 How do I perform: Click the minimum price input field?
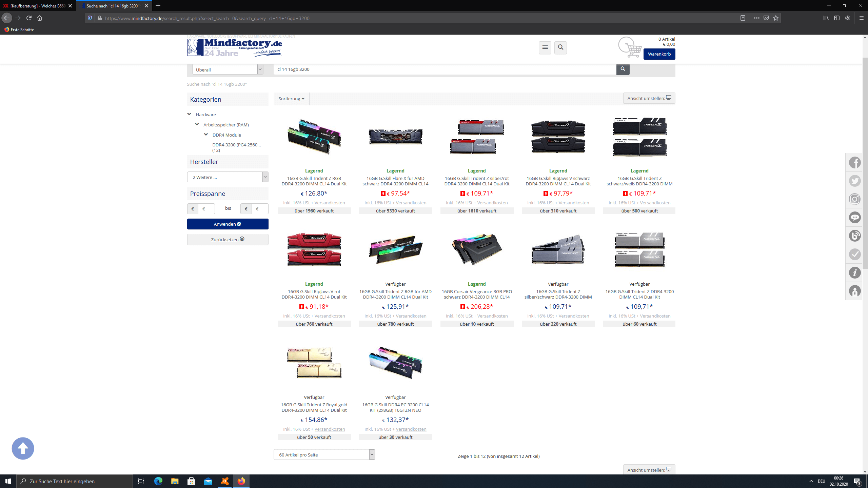coord(206,209)
